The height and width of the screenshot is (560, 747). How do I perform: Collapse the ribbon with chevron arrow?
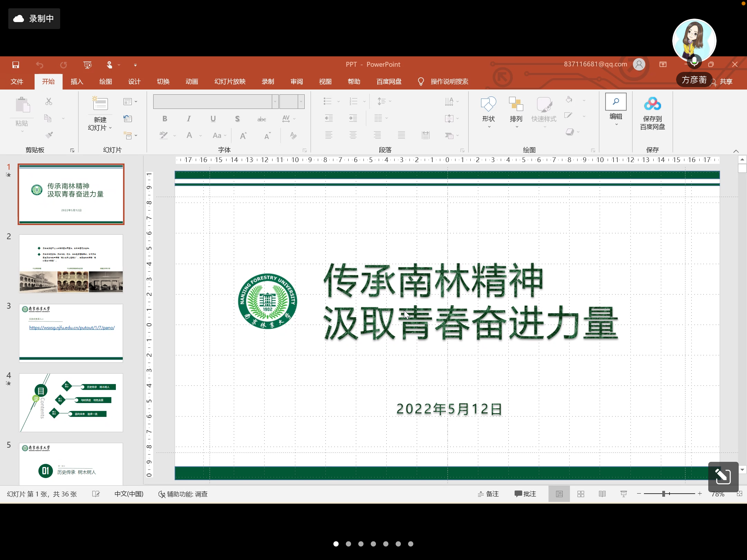pyautogui.click(x=736, y=151)
